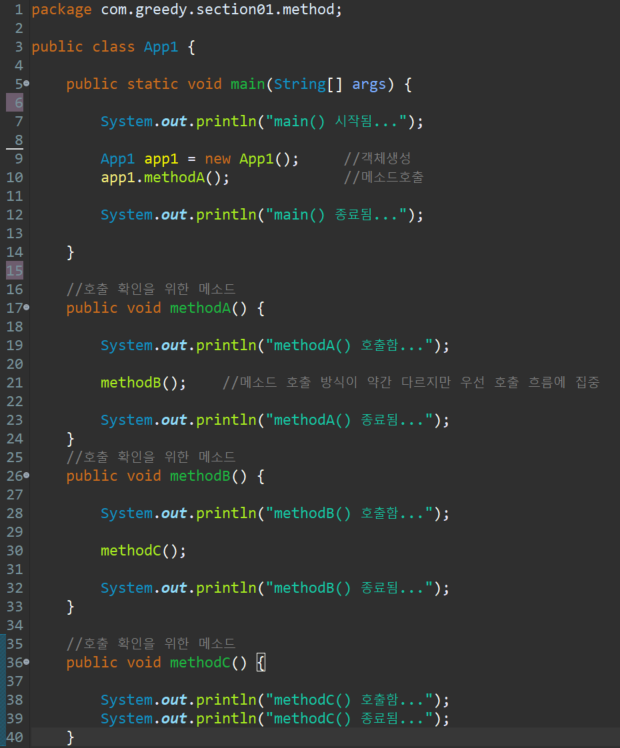Click the methodB() call on line 21
The height and width of the screenshot is (748, 620).
(143, 383)
